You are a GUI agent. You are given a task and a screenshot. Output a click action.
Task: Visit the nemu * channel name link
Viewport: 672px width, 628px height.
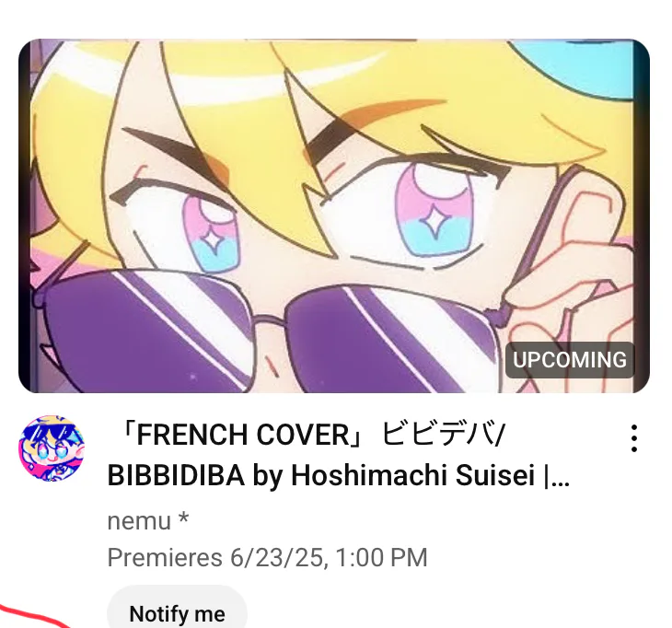tap(148, 521)
